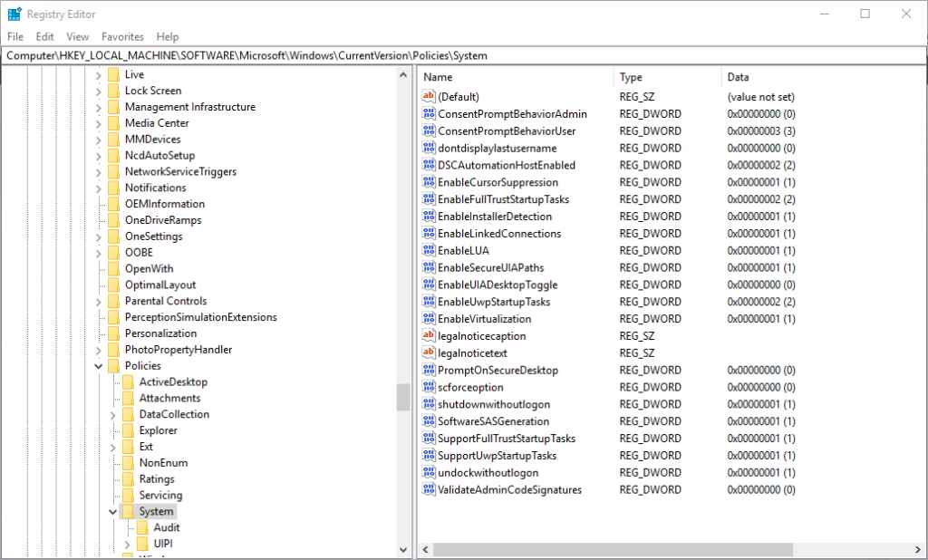Click the DWORD icon beside ConsentPromptBehaviorAdmin
928x560 pixels.
tap(429, 114)
